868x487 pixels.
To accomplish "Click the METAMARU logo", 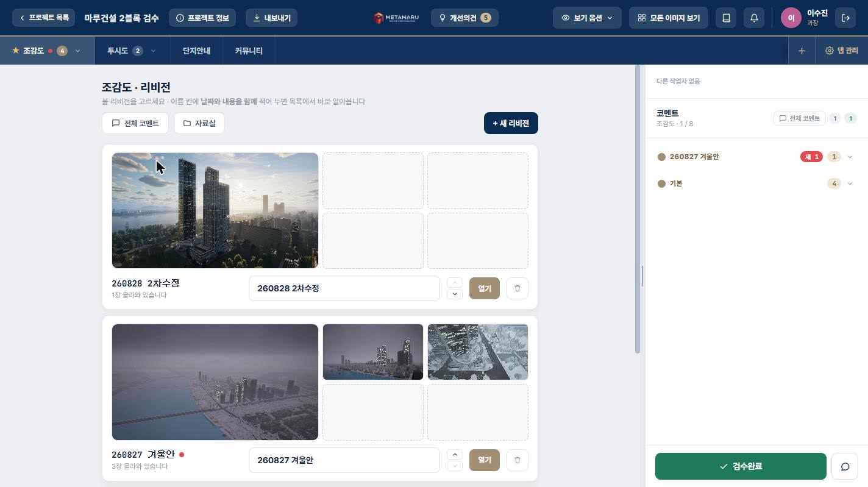I will (x=396, y=18).
